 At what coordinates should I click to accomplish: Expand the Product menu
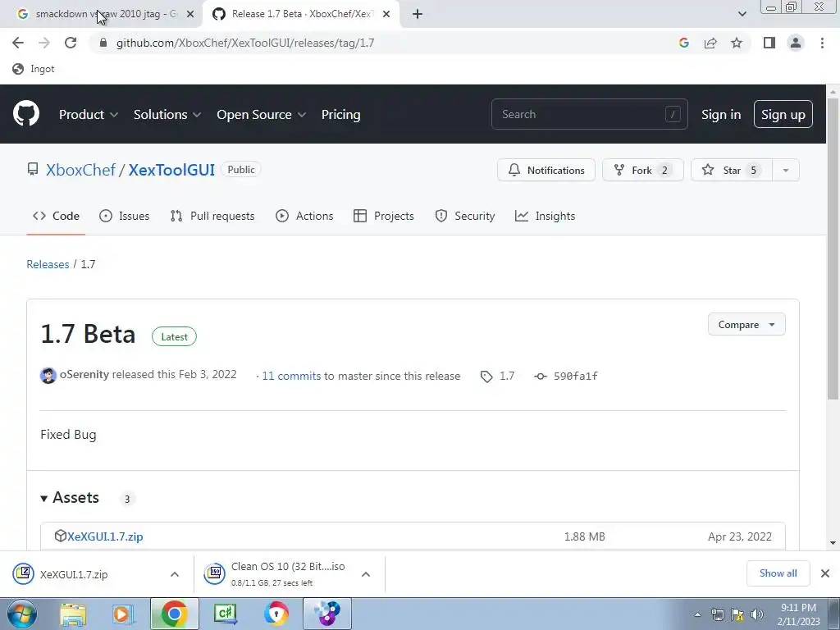89,114
